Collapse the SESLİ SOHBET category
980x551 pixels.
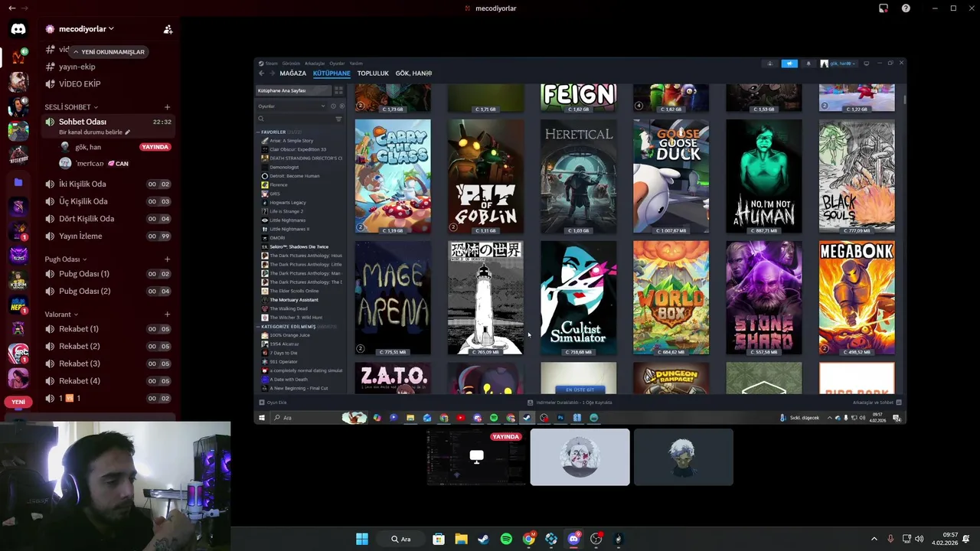tap(71, 107)
